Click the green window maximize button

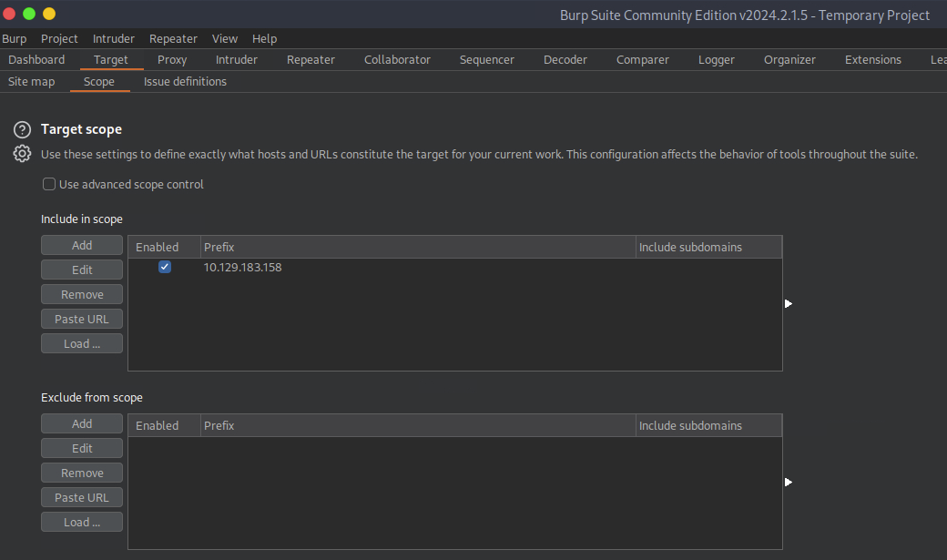(29, 14)
